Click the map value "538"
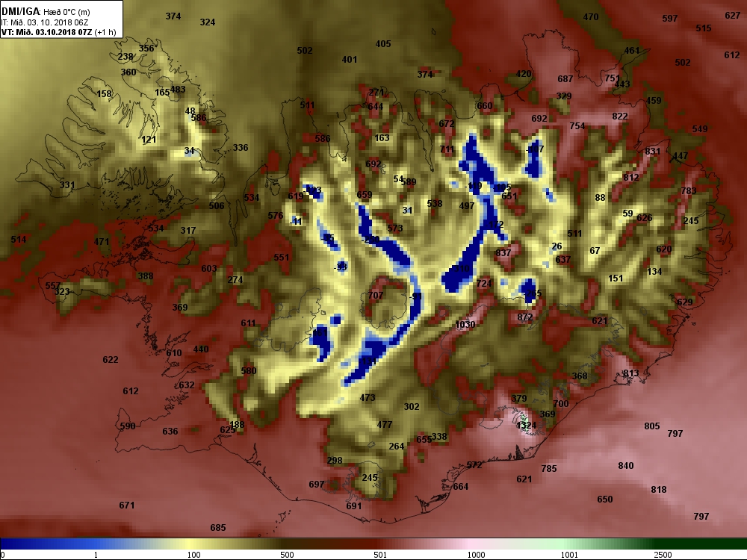 (435, 203)
